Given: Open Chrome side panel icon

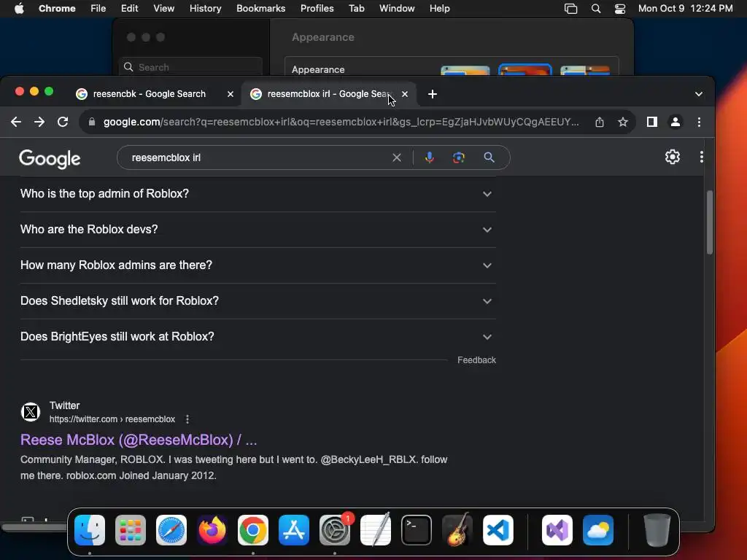Looking at the screenshot, I should [x=651, y=122].
